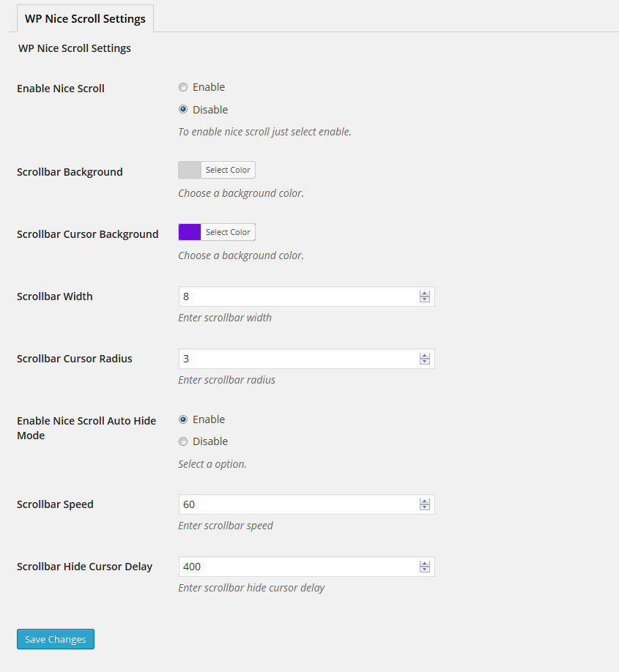Click the 'Scrollbar Width' label

[x=54, y=296]
